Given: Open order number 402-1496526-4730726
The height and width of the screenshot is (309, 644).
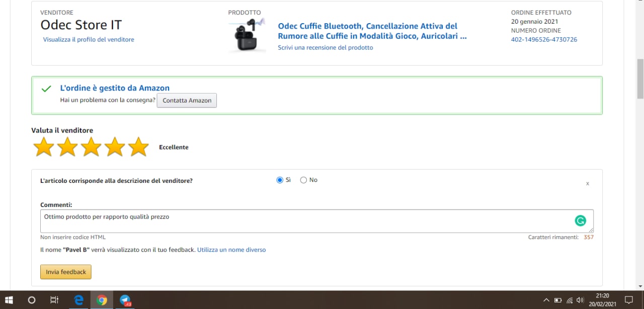Looking at the screenshot, I should click(544, 39).
